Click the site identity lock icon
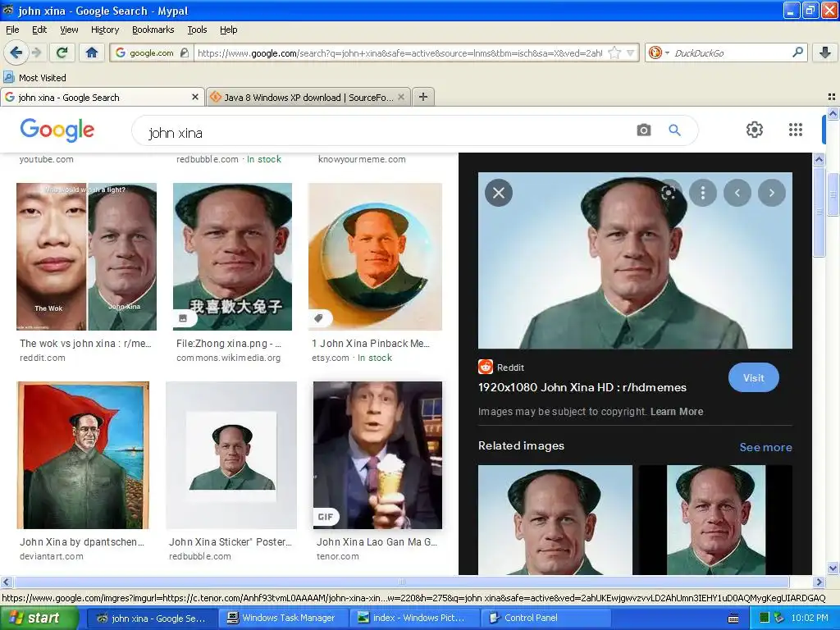The image size is (840, 630). (x=185, y=52)
